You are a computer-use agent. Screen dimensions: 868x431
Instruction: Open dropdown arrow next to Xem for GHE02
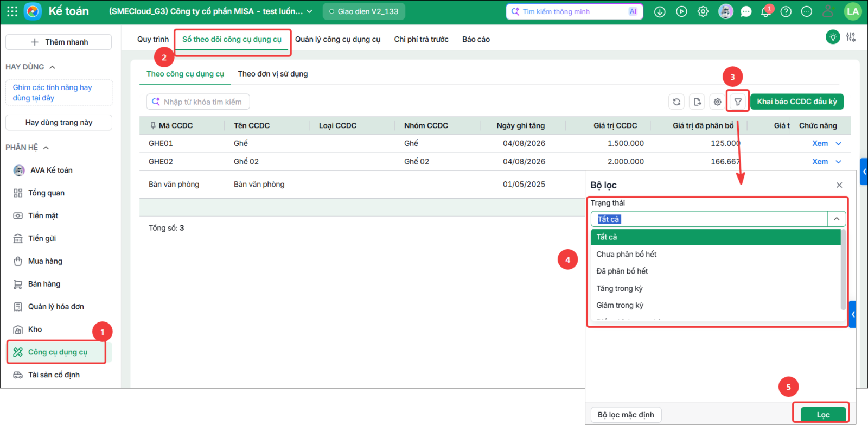click(x=839, y=162)
